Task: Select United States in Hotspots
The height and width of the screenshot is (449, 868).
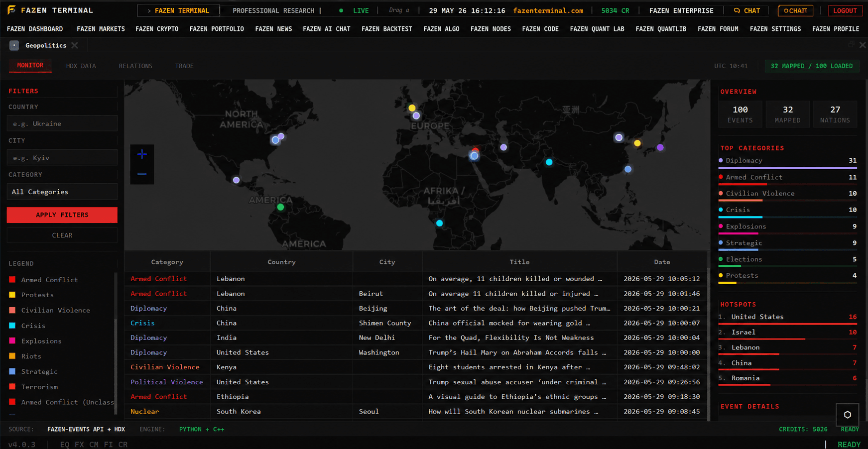Action: point(787,318)
